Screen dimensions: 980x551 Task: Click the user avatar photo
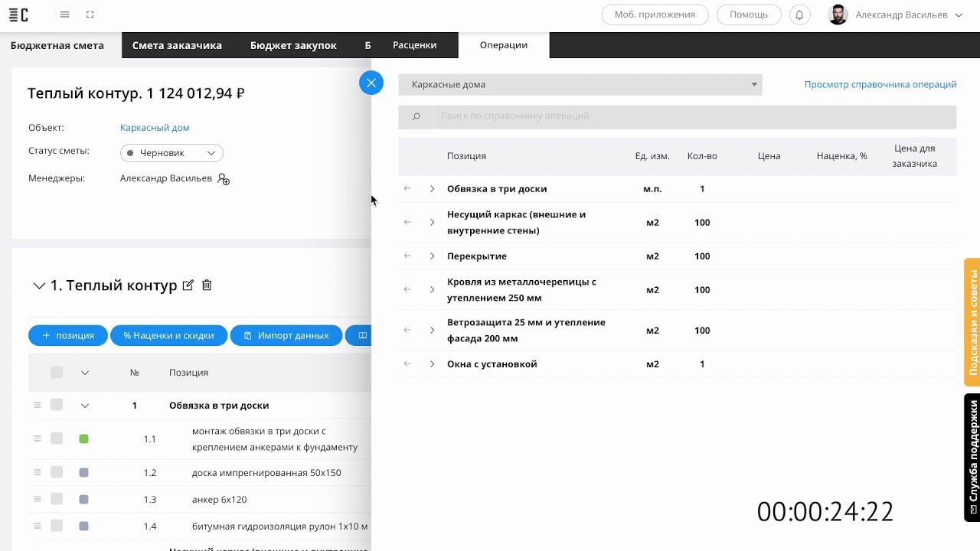pos(838,15)
